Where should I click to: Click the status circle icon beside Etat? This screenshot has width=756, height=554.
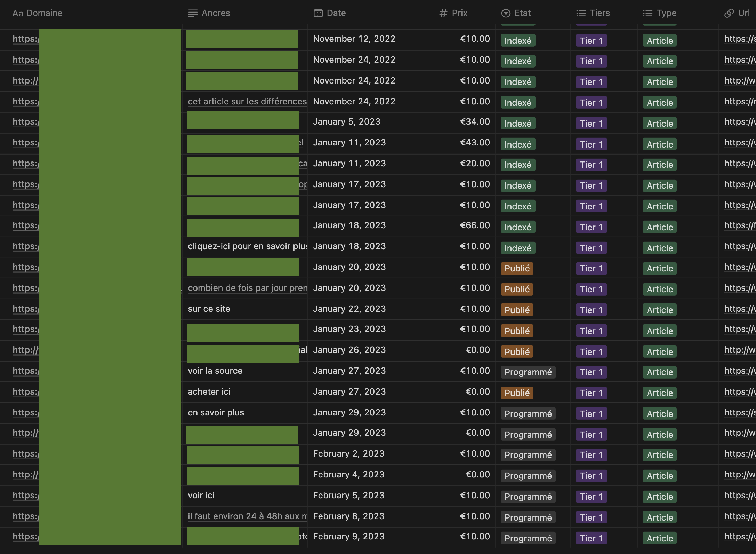[506, 13]
